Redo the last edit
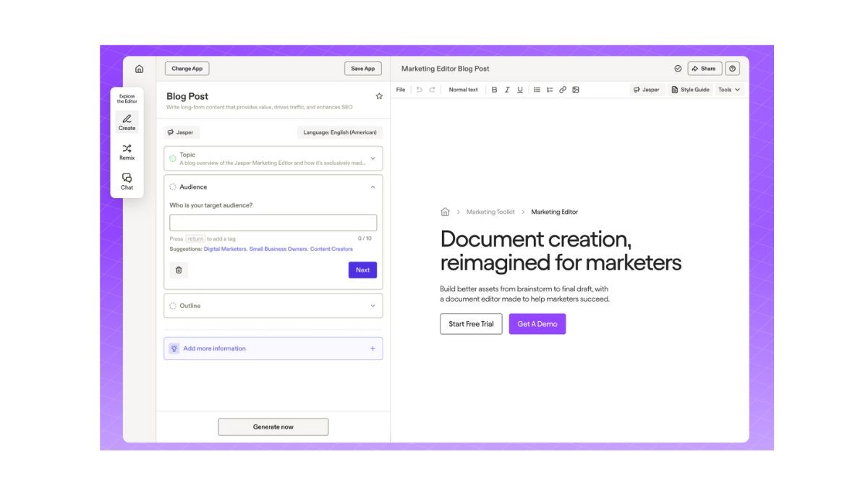 click(433, 90)
